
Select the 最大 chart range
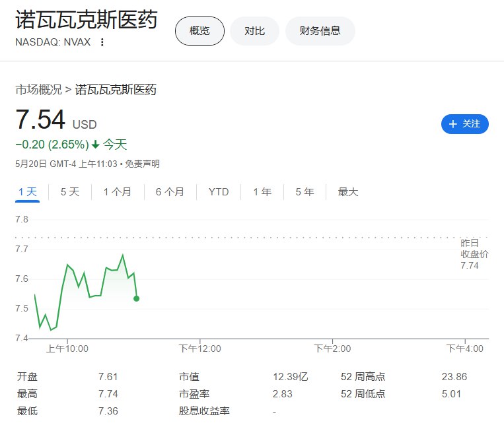point(348,192)
